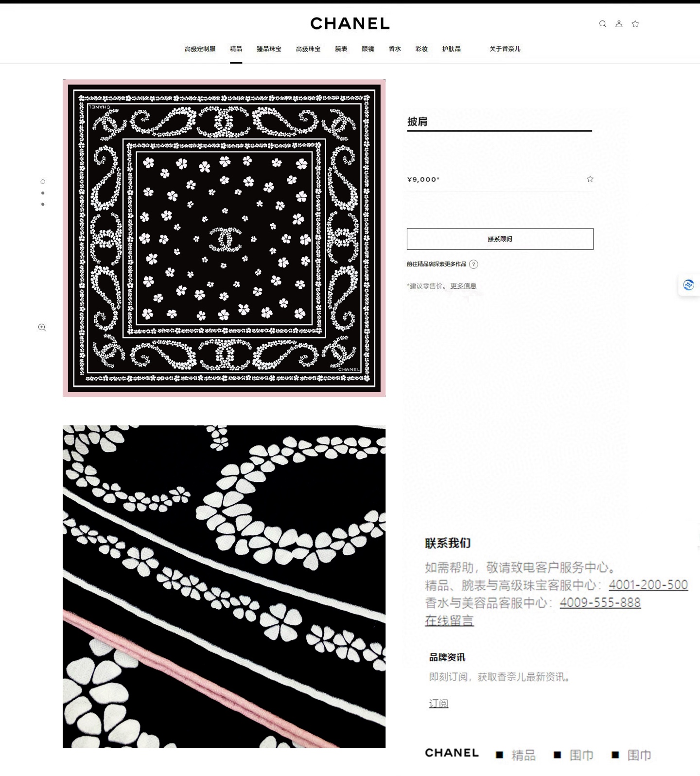Viewport: 700px width, 776px height.
Task: Select the third image indicator dot
Action: tap(43, 204)
